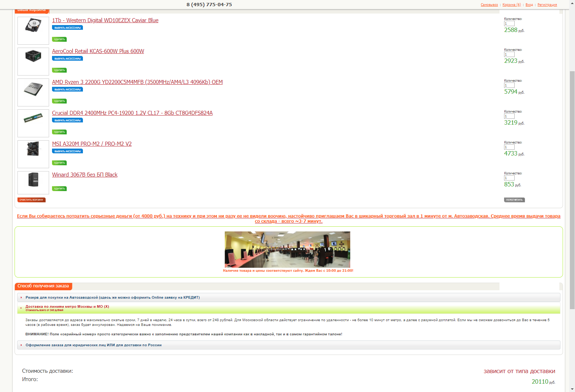This screenshot has width=575, height=392.
Task: Click the gray recalculate button
Action: coord(514,200)
